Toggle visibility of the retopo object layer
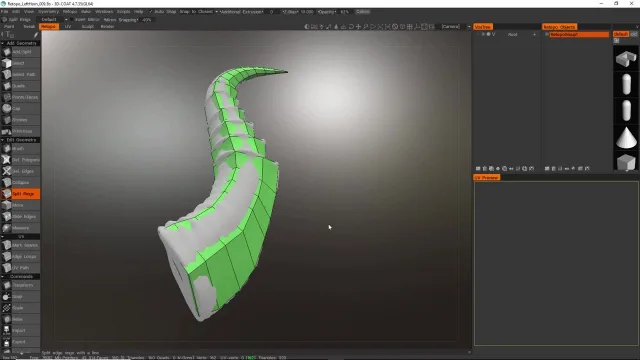 point(547,35)
